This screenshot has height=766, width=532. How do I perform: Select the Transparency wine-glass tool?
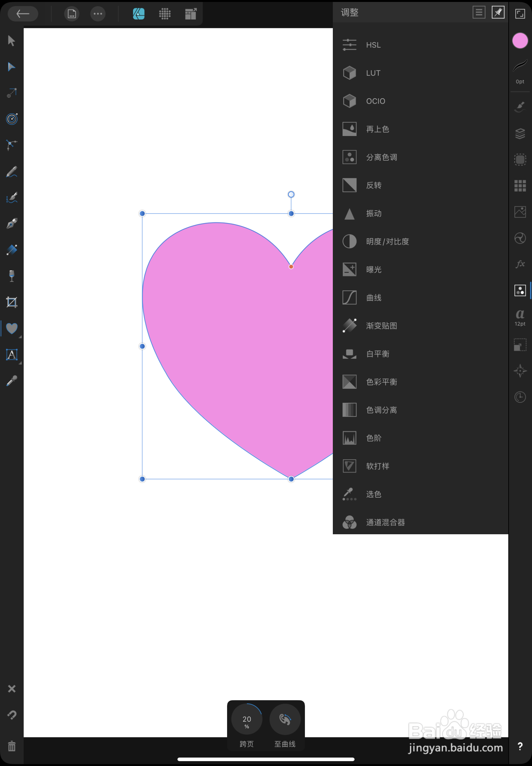click(x=12, y=276)
